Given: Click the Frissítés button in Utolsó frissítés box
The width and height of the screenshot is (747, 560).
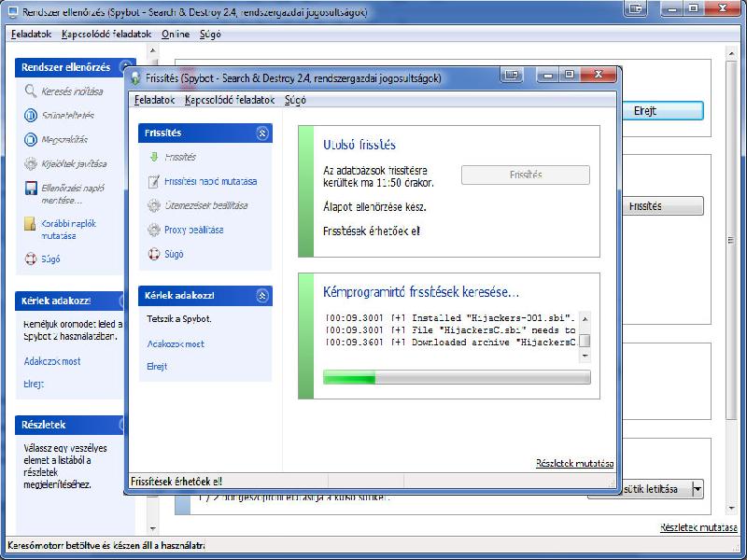Looking at the screenshot, I should coord(526,175).
